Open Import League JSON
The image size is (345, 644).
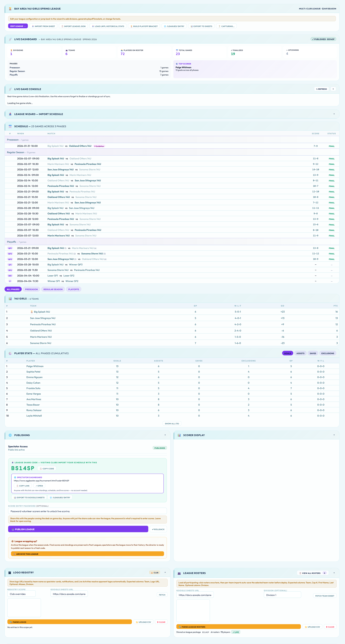coord(73,26)
